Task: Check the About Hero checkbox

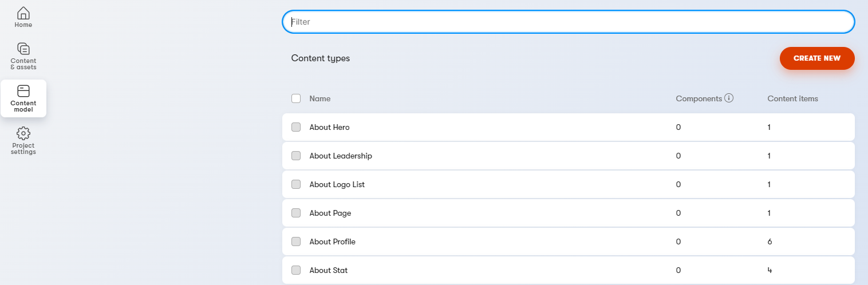Action: pos(296,127)
